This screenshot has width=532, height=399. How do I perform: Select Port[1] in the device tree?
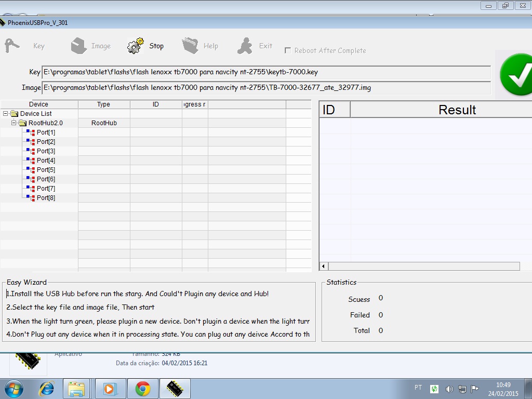(46, 132)
